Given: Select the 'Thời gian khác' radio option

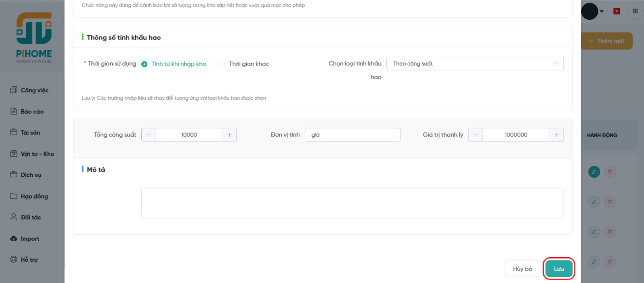Looking at the screenshot, I should (222, 64).
